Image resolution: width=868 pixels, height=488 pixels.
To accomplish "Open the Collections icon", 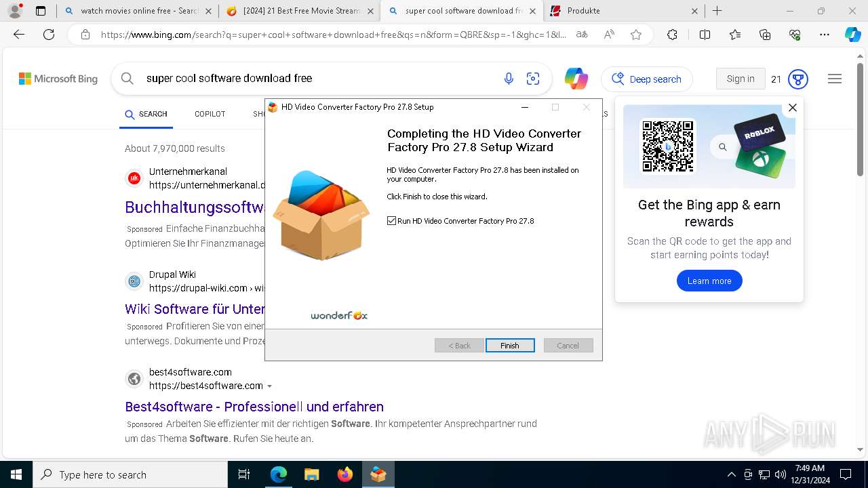I will [765, 35].
